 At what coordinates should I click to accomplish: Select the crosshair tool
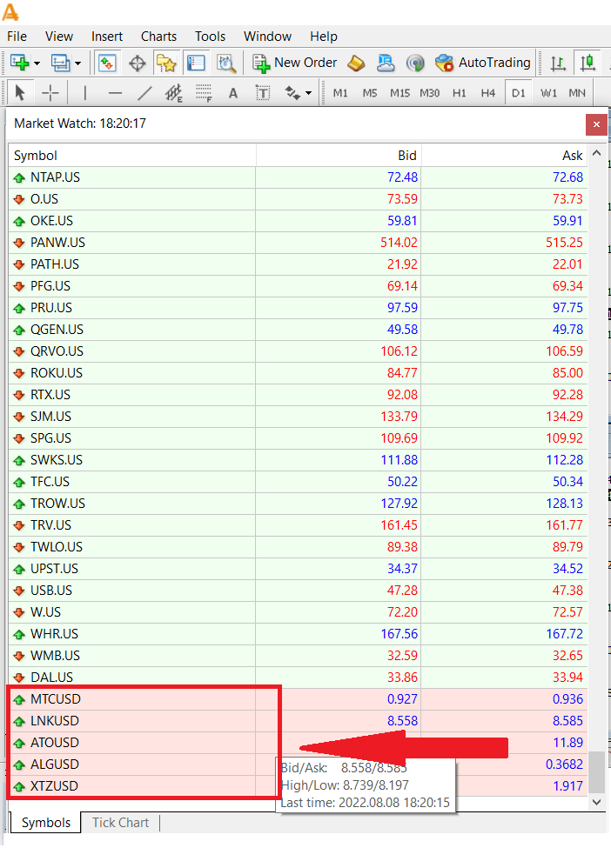click(50, 93)
